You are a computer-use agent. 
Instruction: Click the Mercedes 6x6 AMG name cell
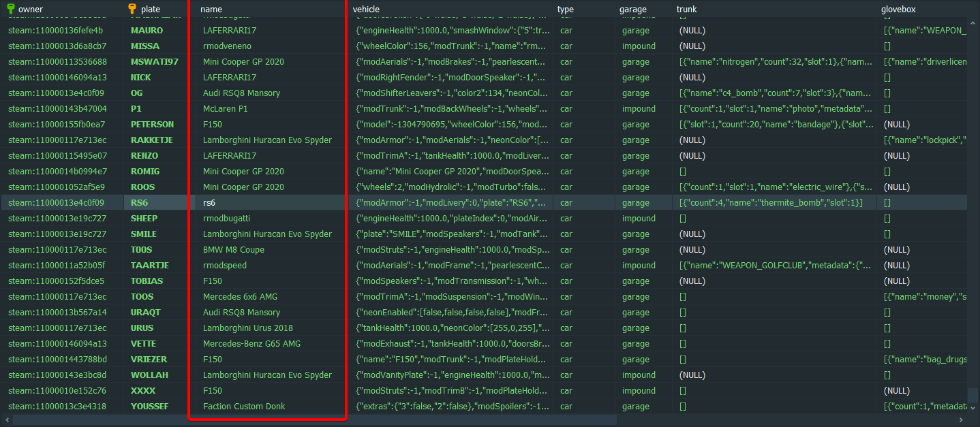pos(240,297)
